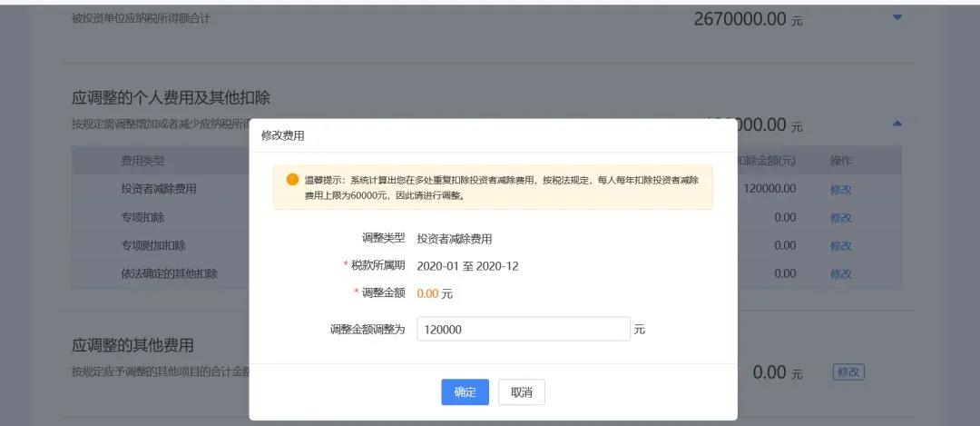Click the 专项扣除 row label
Screen dimensions: 980x426
(x=142, y=218)
